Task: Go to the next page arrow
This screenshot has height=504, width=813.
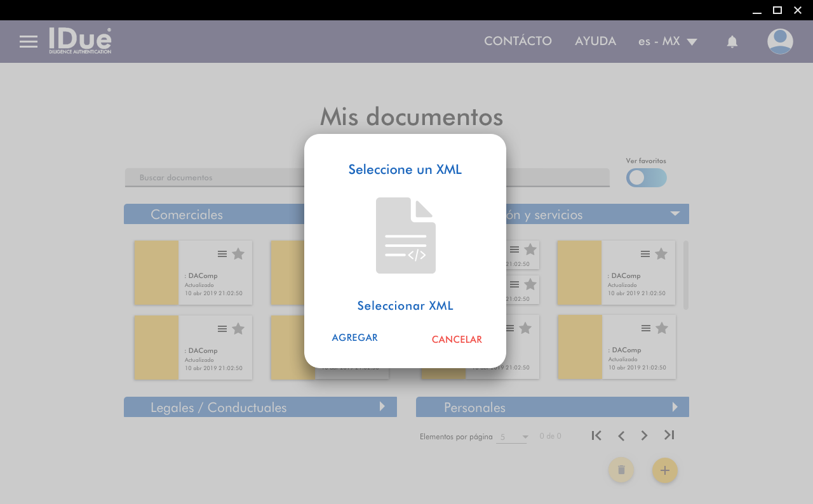Action: point(644,435)
